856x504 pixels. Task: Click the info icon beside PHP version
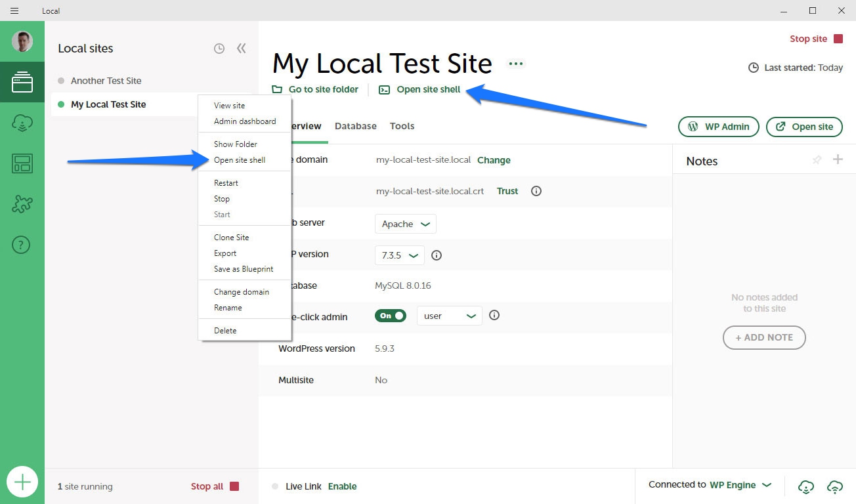(x=437, y=255)
